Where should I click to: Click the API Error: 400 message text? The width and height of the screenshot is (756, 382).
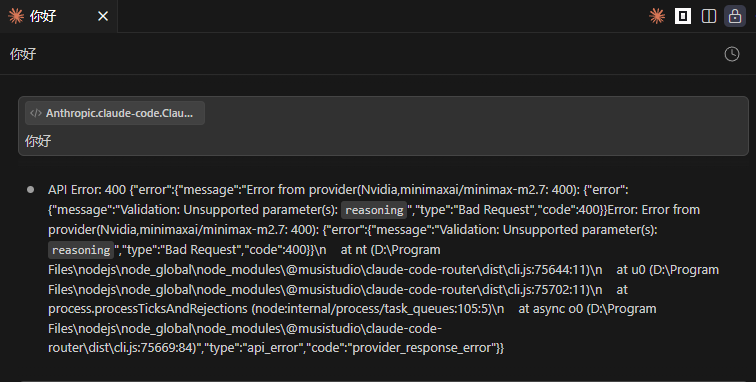(87, 190)
